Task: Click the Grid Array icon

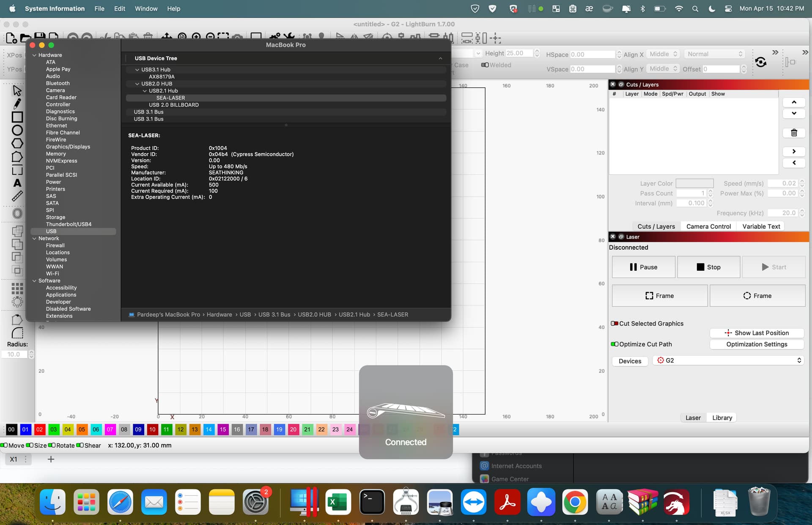Action: pyautogui.click(x=17, y=289)
